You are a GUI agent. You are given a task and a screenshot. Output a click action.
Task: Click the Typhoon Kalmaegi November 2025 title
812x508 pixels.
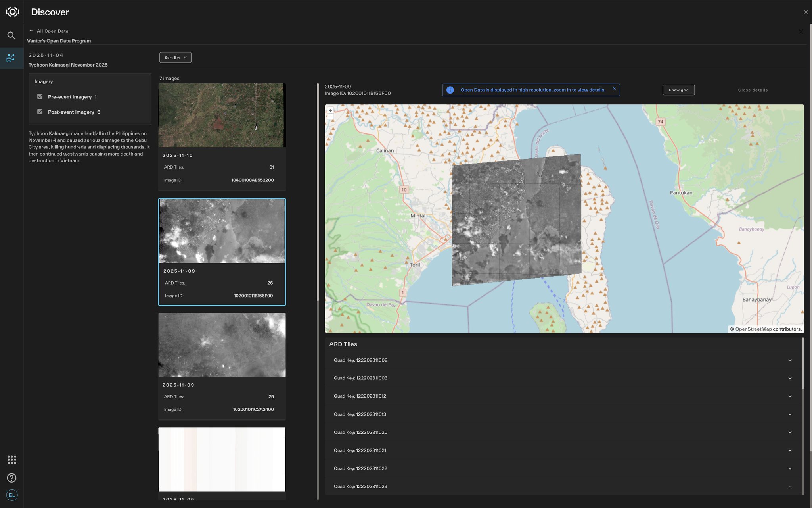pyautogui.click(x=68, y=65)
